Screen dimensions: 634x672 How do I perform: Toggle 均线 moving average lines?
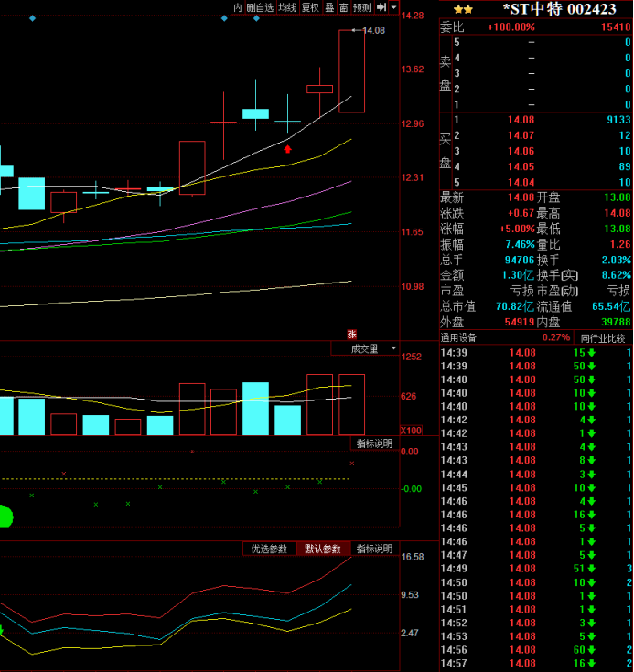click(x=287, y=7)
